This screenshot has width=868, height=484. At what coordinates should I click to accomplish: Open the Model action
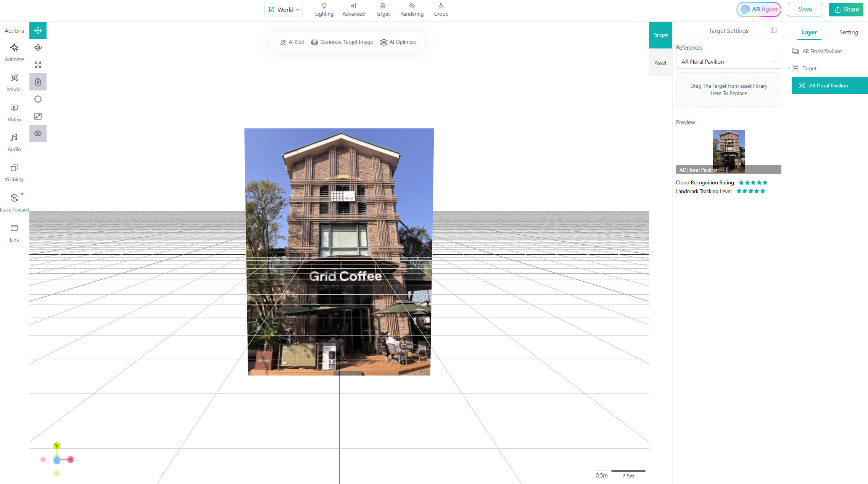14,82
